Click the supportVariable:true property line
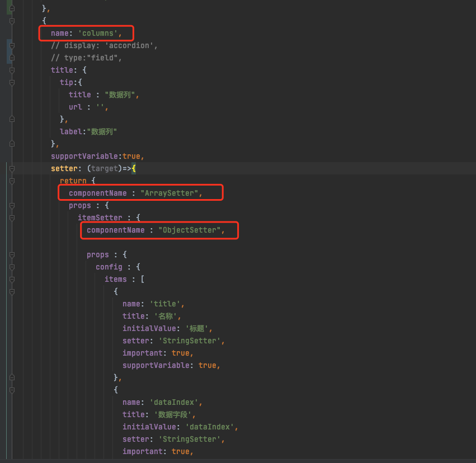 [x=98, y=156]
